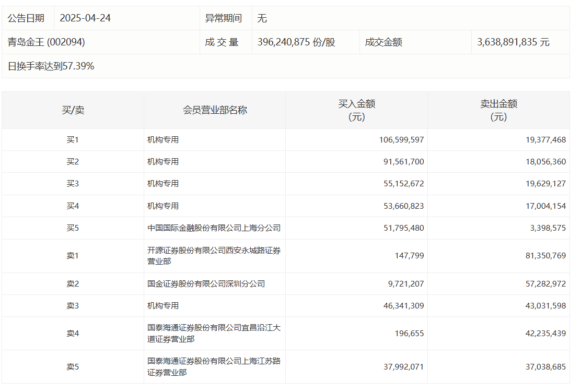
Task: Select the announcement date 2025-04-24
Action: pyautogui.click(x=85, y=18)
